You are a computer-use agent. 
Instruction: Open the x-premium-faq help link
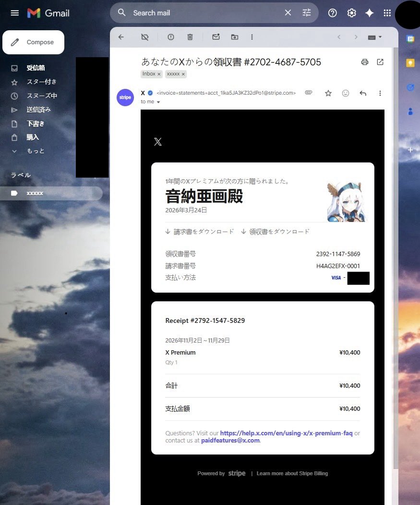(x=286, y=433)
